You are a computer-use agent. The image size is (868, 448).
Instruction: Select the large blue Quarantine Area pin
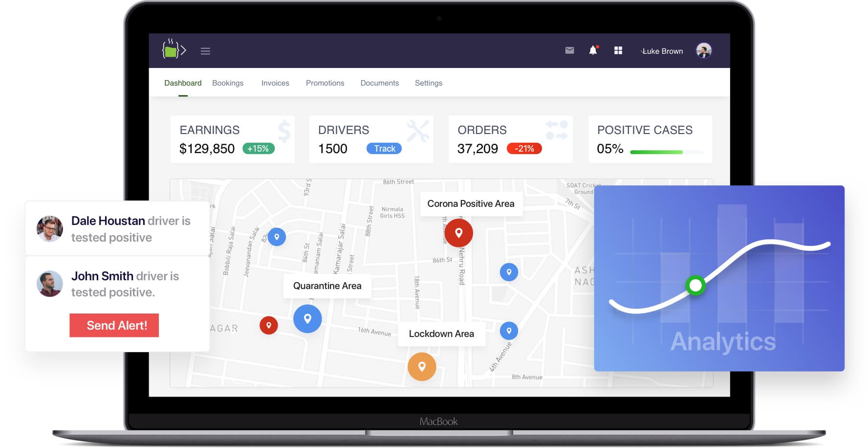307,319
